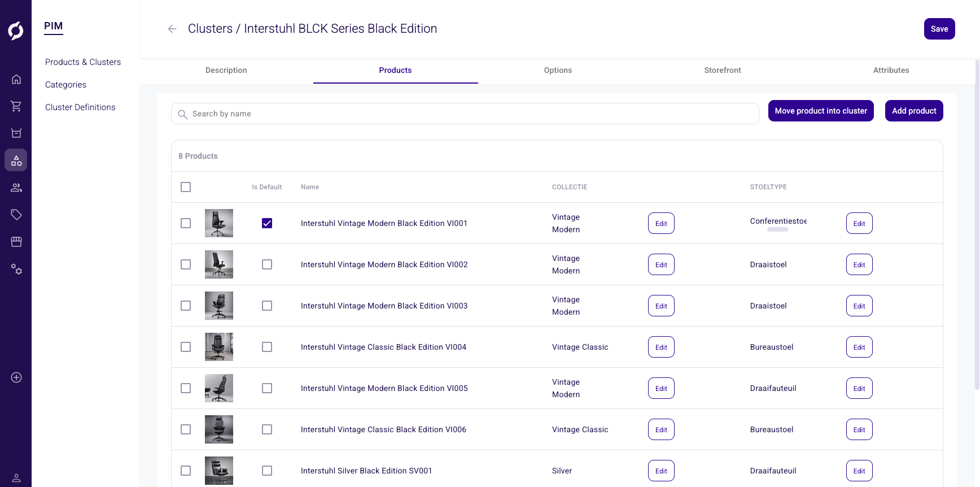Edit STOELTYPE for VI001
This screenshot has height=487, width=980.
coord(859,223)
